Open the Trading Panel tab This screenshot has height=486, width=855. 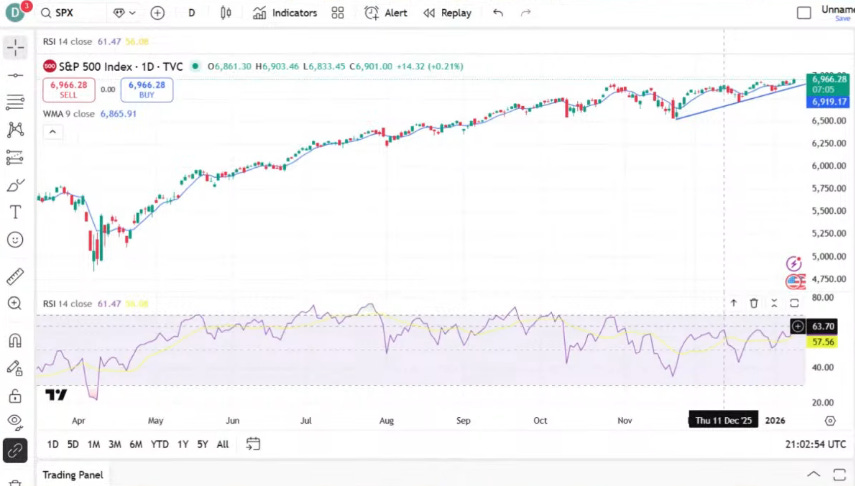(73, 475)
